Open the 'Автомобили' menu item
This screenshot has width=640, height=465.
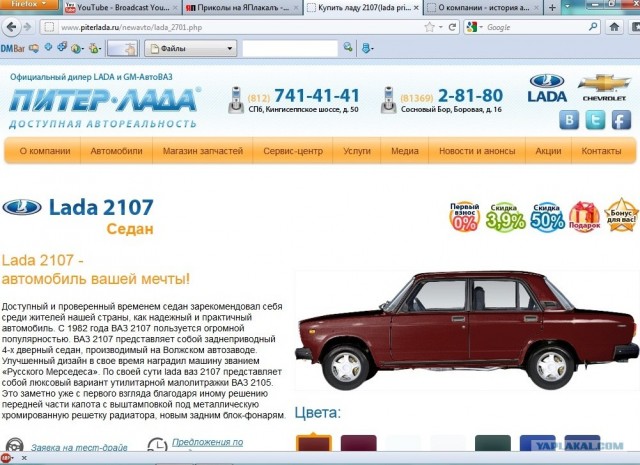tap(117, 151)
